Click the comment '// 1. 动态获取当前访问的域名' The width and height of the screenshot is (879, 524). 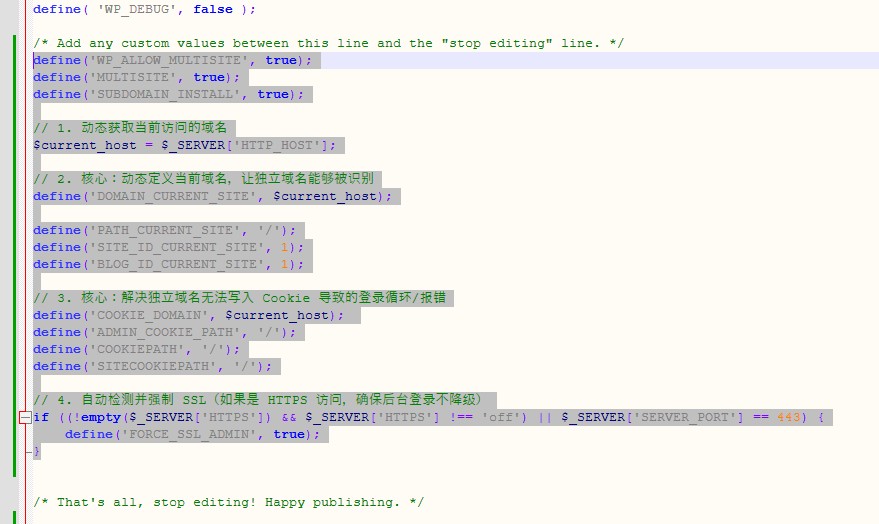coord(130,128)
